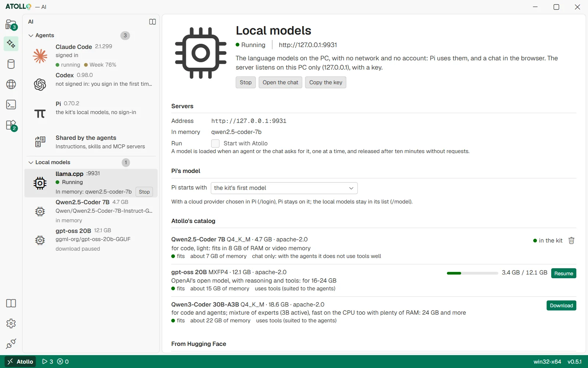Click the llama.cpp chip icon
The image size is (588, 368).
click(40, 183)
